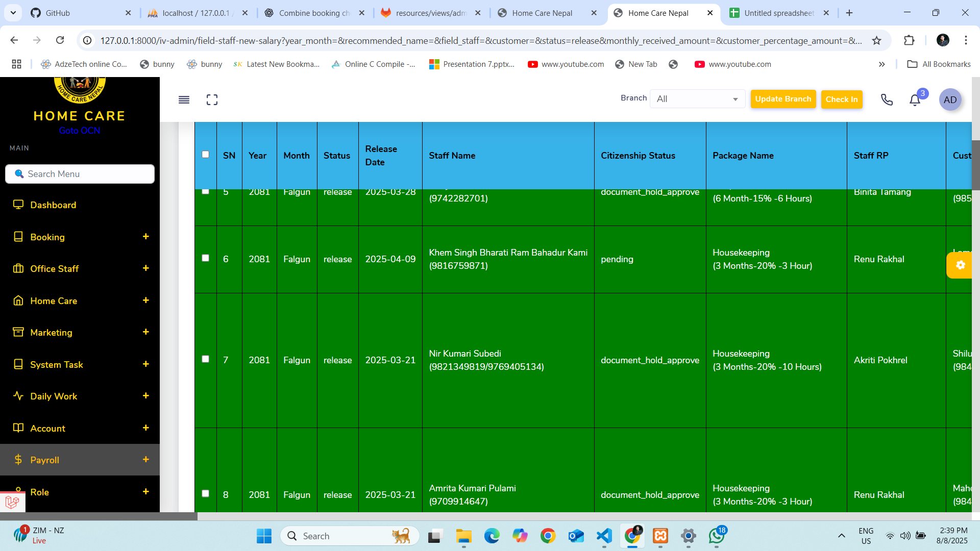
Task: Open the All Bookmarks folder
Action: coord(939,64)
